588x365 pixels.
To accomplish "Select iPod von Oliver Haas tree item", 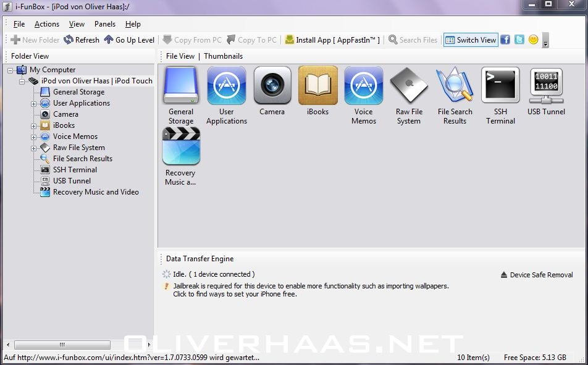I will (97, 81).
